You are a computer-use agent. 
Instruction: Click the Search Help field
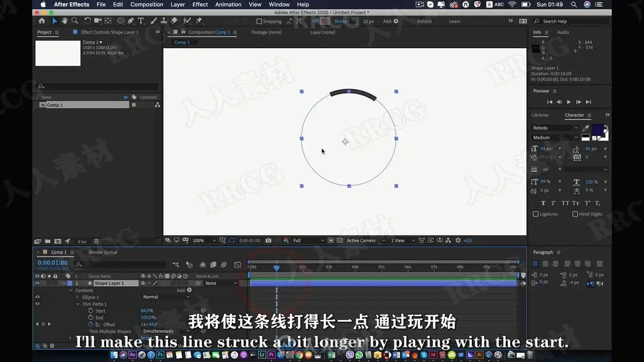tap(572, 21)
